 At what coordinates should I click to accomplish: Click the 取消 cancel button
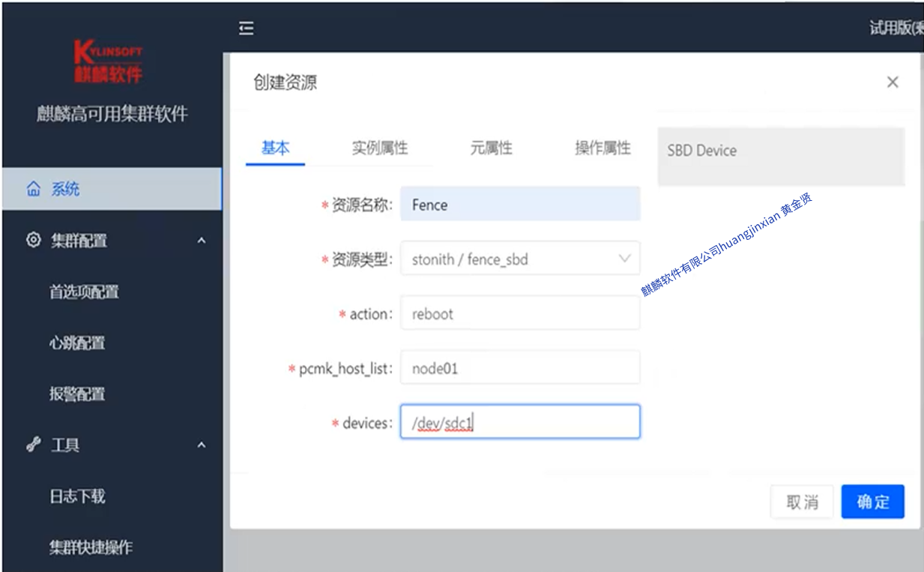[x=802, y=501]
